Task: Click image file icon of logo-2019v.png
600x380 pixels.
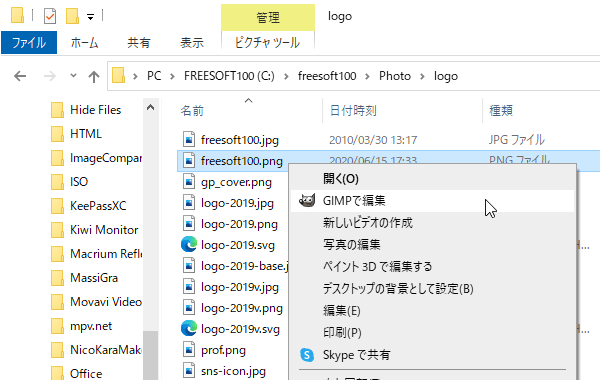Action: [x=189, y=308]
